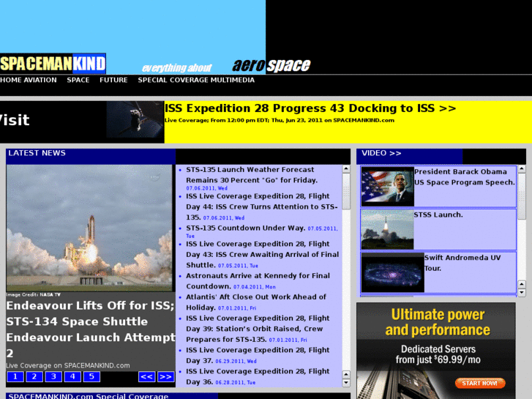Open Expedition 28 Flight Day 36 article
This screenshot has height=399, width=532.
tap(258, 376)
